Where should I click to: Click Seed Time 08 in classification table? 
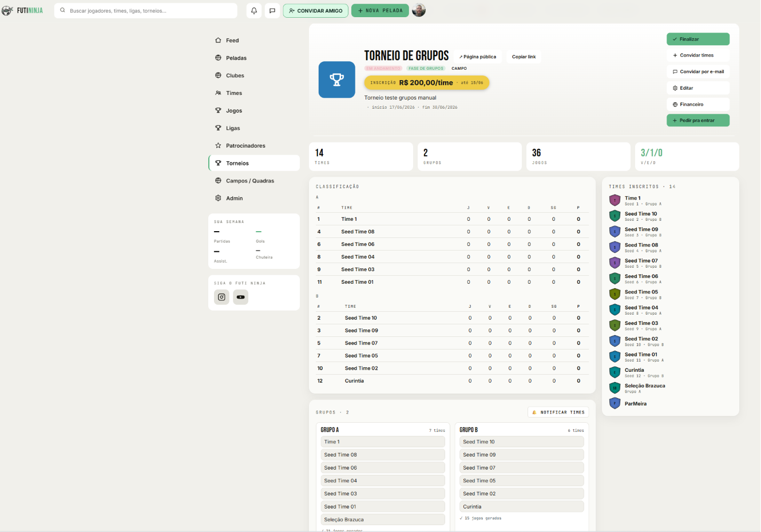[358, 232]
